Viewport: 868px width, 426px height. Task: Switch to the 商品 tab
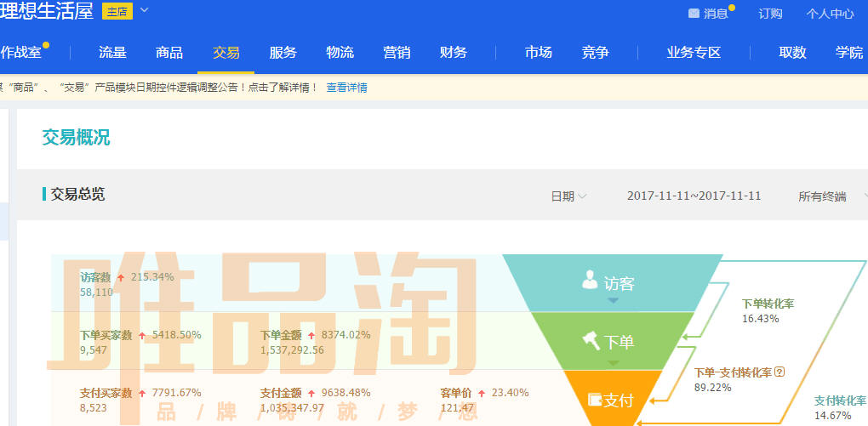tap(169, 53)
